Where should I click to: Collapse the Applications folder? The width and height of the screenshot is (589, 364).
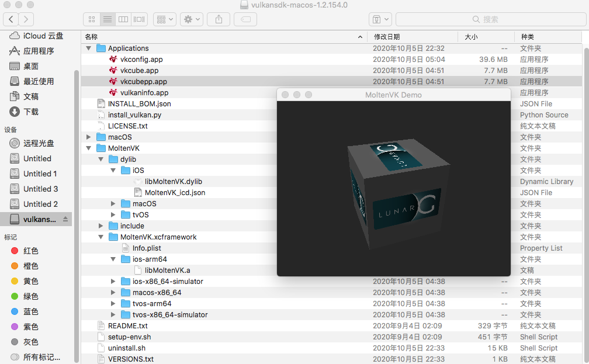[89, 48]
